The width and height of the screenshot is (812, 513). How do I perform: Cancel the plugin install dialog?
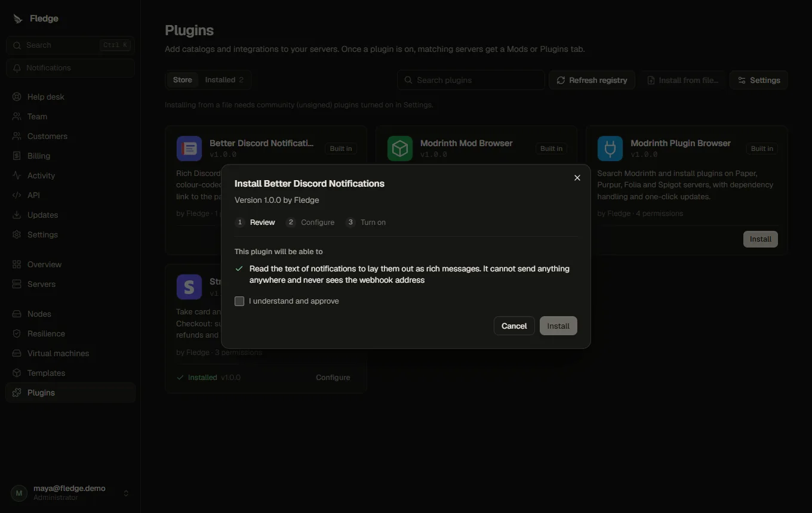(514, 326)
